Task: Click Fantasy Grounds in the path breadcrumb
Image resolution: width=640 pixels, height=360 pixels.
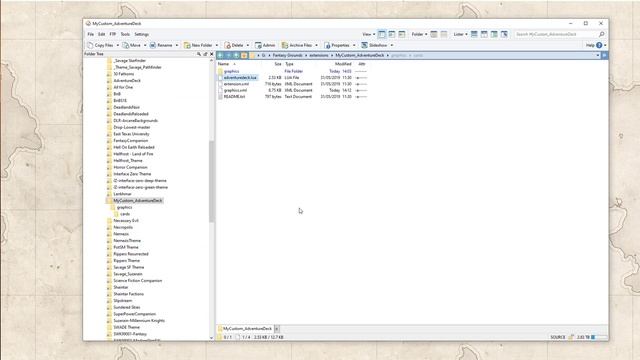Action: point(287,55)
